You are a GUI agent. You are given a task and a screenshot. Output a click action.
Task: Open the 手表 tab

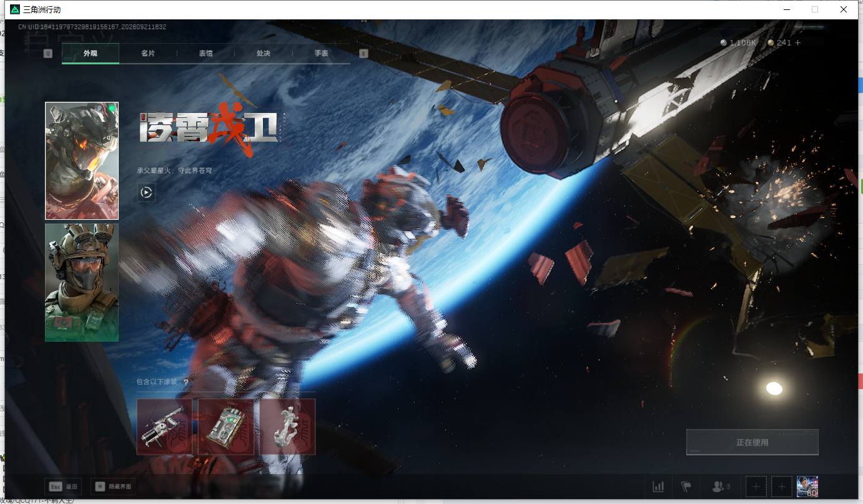pyautogui.click(x=321, y=54)
